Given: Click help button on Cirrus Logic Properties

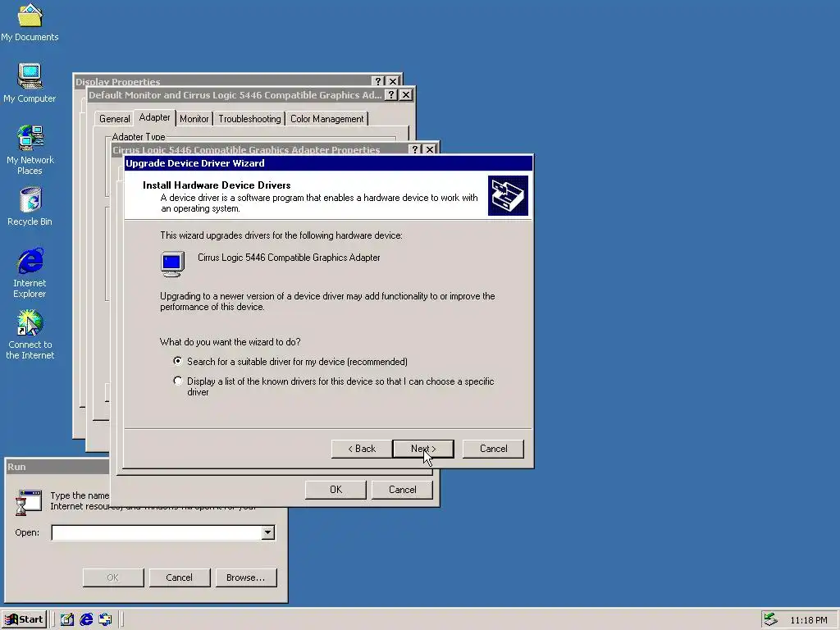Looking at the screenshot, I should pos(415,149).
